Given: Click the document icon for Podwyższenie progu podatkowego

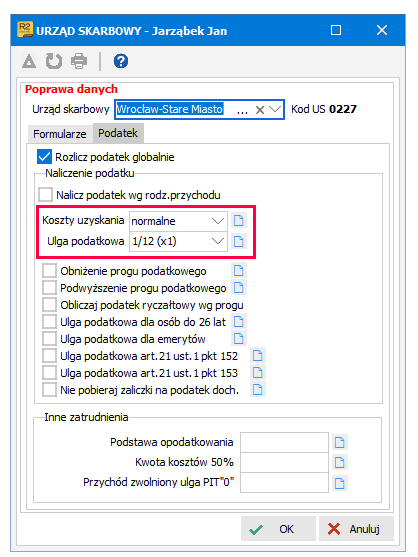Looking at the screenshot, I should pos(238,288).
